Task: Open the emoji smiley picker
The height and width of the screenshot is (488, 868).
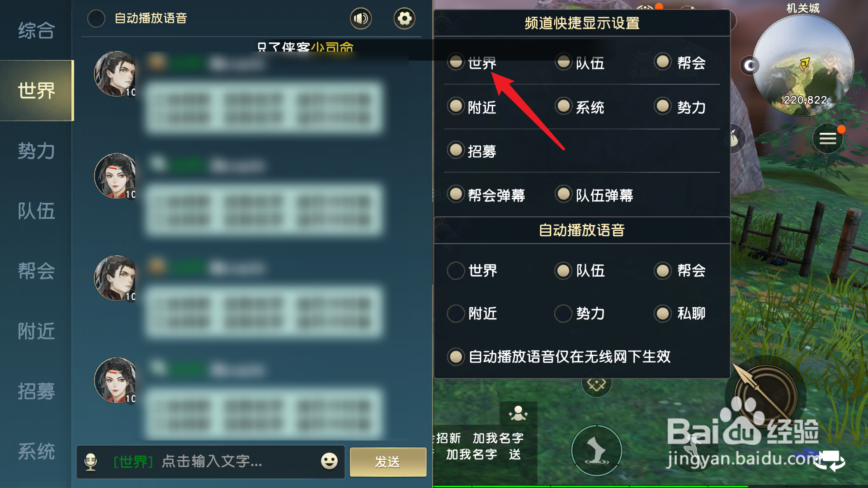Action: coord(329,461)
